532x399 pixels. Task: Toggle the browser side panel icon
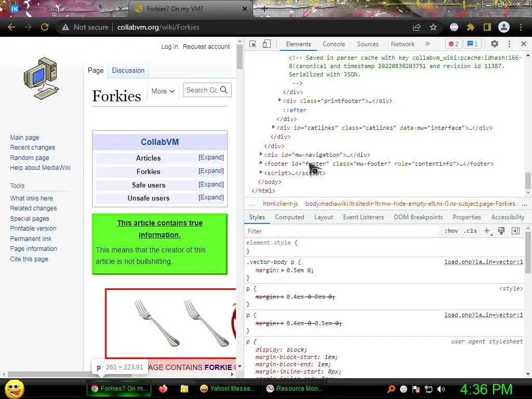tap(487, 27)
